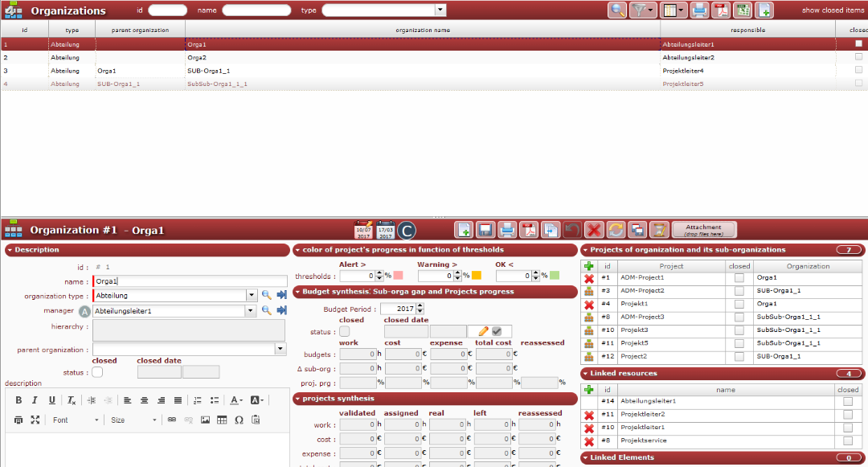
Task: Export the organization list to CSV
Action: pyautogui.click(x=743, y=10)
